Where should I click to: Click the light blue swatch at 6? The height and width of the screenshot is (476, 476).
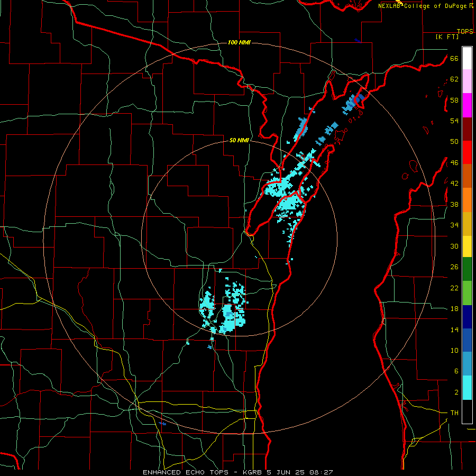coord(467,364)
